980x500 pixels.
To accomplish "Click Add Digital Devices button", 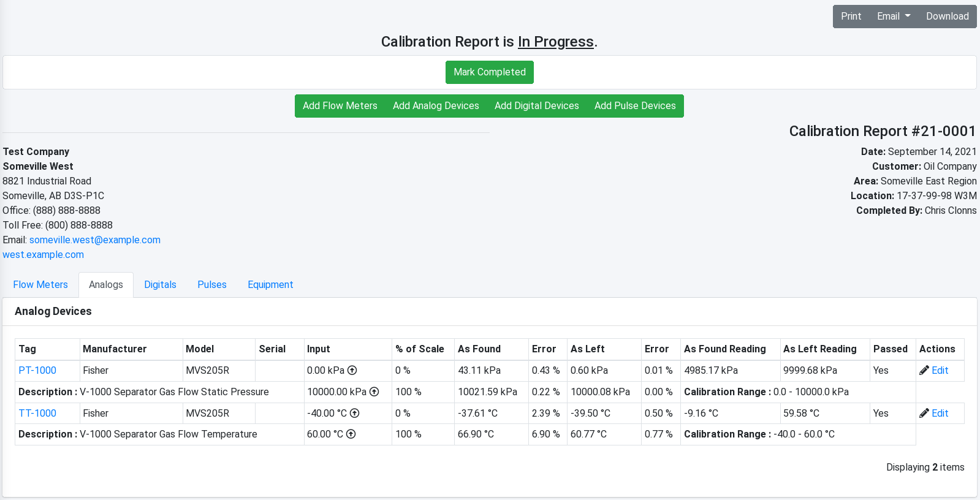I will coord(536,106).
